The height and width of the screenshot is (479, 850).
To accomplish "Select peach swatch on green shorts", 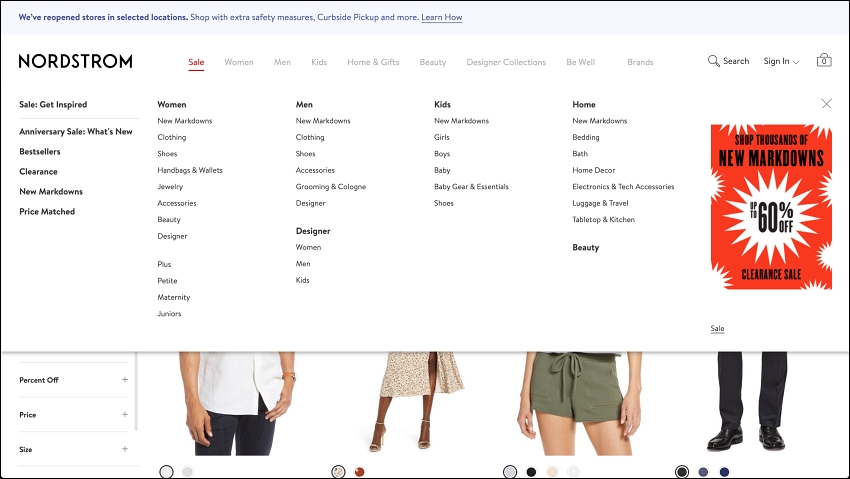I will [x=552, y=472].
